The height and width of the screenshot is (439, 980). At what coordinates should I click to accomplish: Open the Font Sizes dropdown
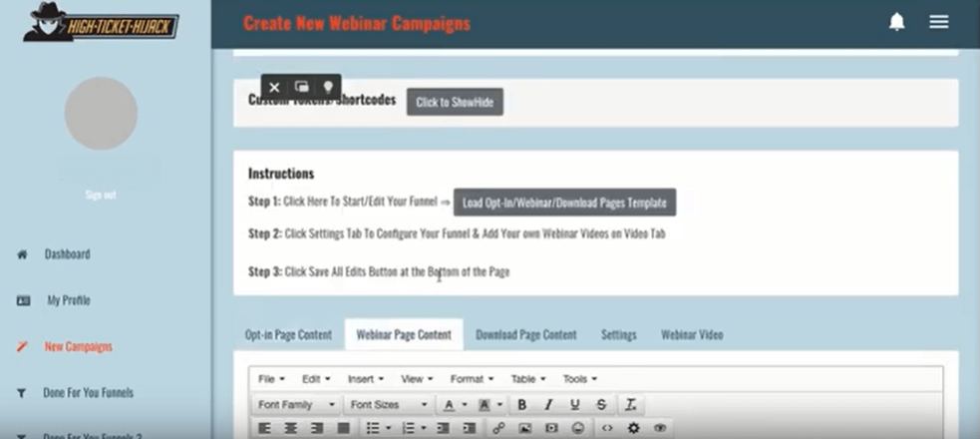pos(388,405)
